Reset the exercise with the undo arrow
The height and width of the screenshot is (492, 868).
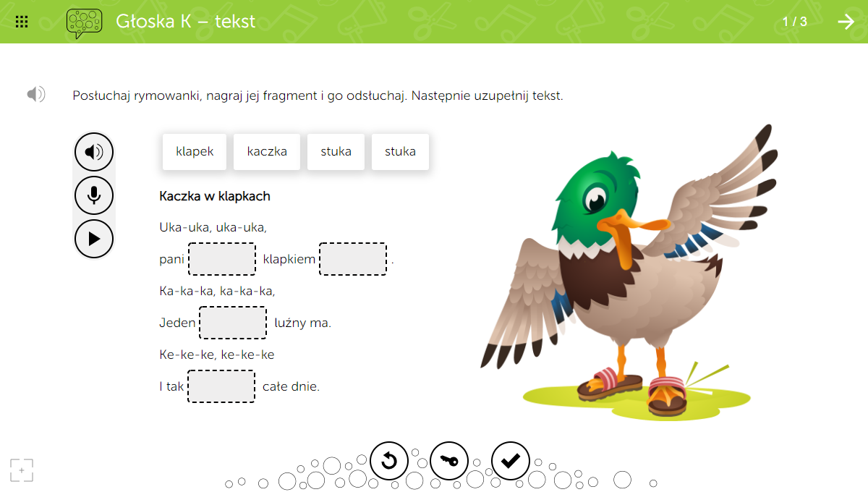tap(389, 461)
